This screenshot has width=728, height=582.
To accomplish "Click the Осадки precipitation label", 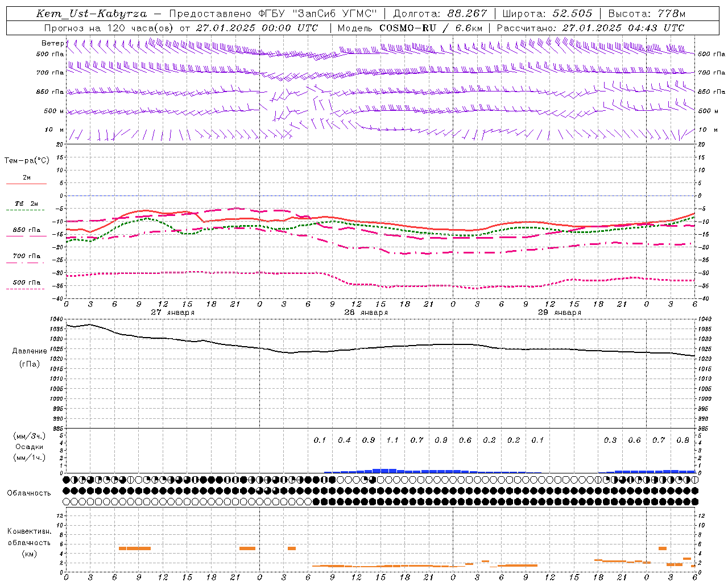I will 30,447.
